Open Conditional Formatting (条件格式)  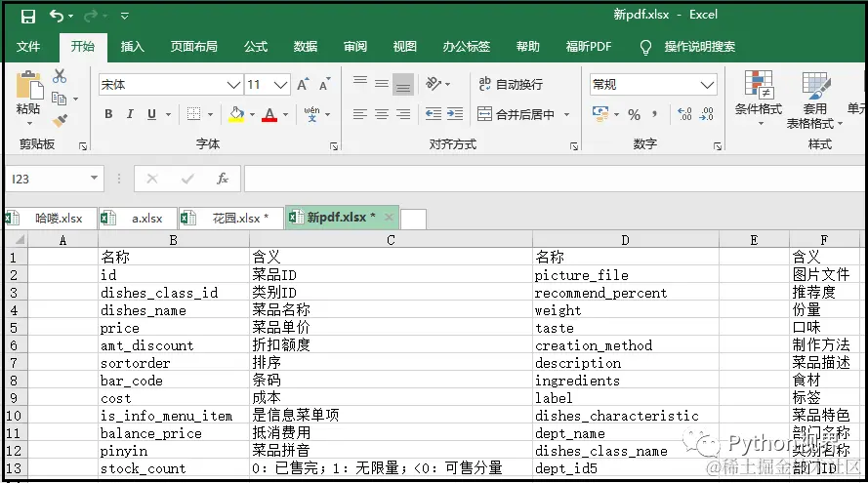point(759,98)
